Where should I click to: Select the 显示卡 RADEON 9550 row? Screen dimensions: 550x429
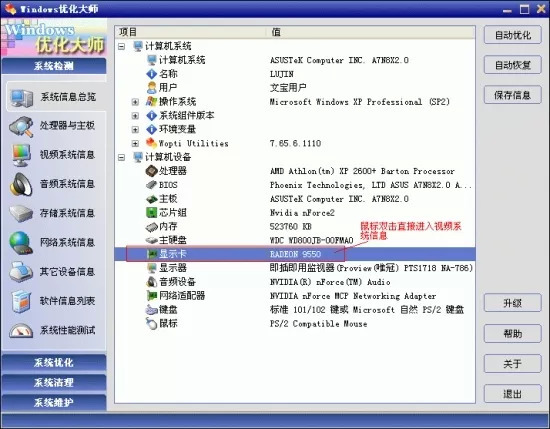295,254
